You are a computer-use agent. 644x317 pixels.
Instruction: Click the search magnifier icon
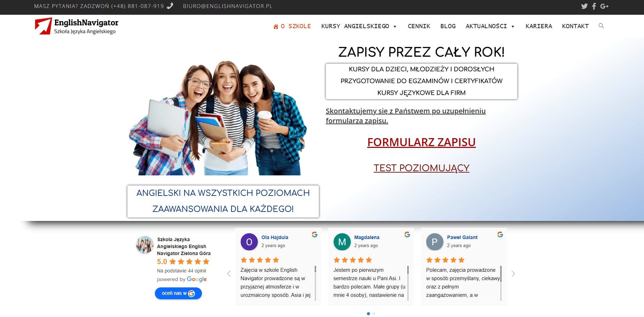[x=601, y=26]
